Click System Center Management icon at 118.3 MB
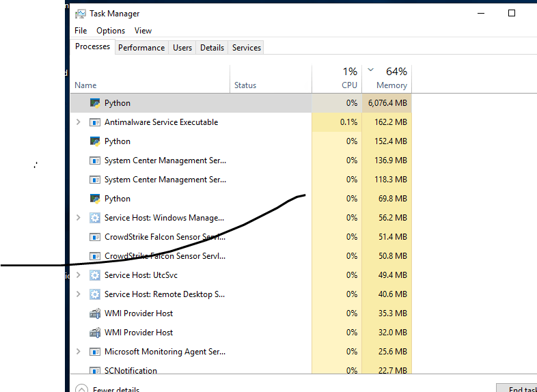This screenshot has width=537, height=392. tap(95, 180)
